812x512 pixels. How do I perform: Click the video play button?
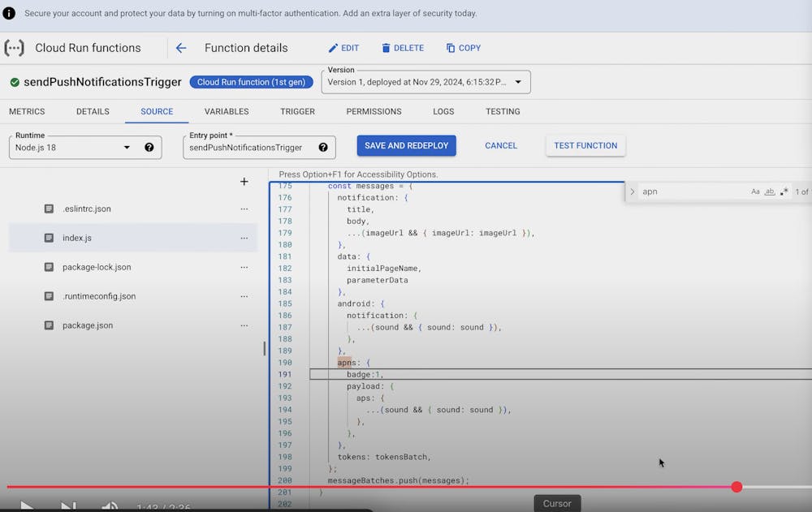27,506
